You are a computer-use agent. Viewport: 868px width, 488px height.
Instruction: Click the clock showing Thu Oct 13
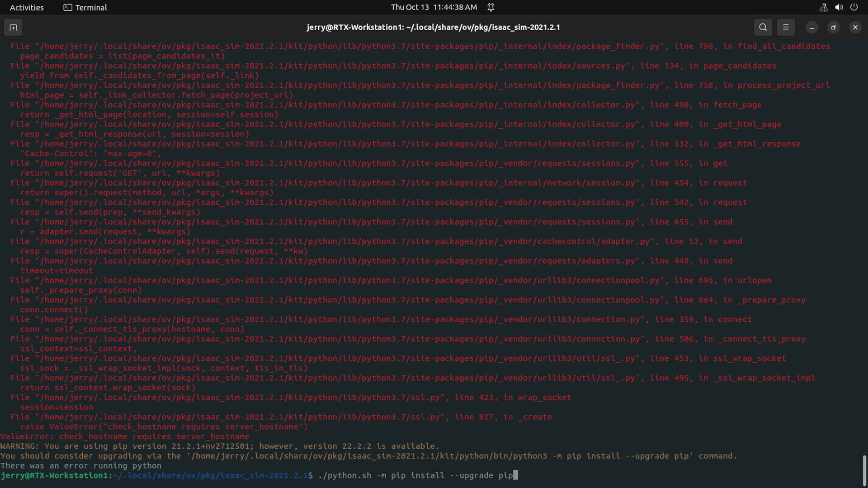click(433, 7)
